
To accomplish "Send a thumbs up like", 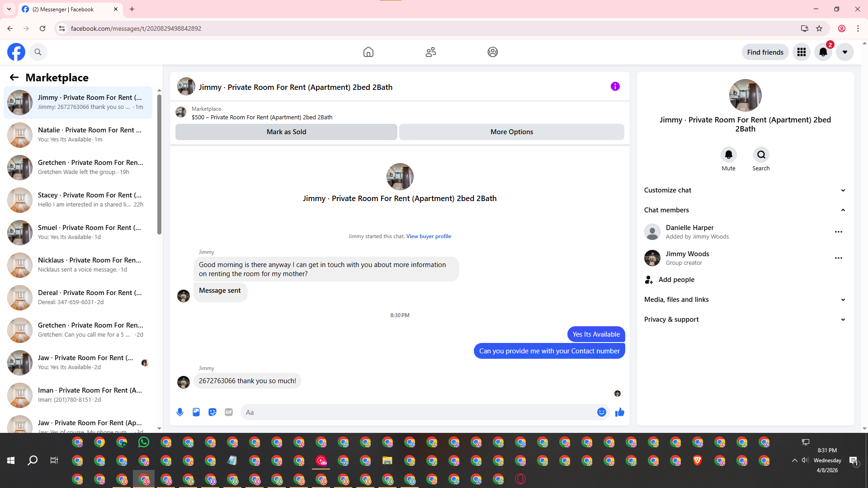I will point(619,412).
